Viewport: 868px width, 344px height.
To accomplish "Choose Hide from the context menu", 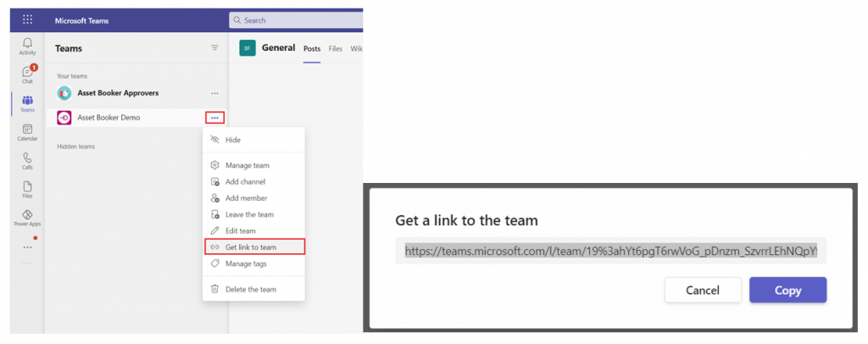I will 253,140.
